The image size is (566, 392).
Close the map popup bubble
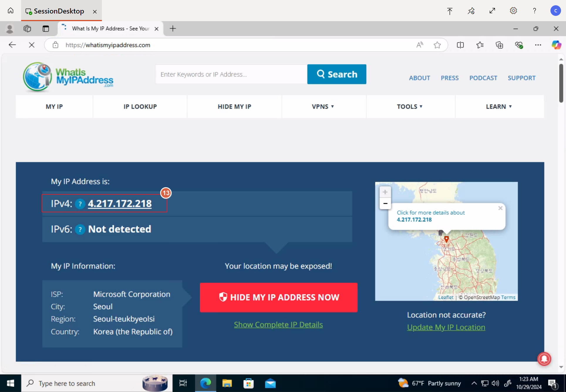[x=500, y=208]
